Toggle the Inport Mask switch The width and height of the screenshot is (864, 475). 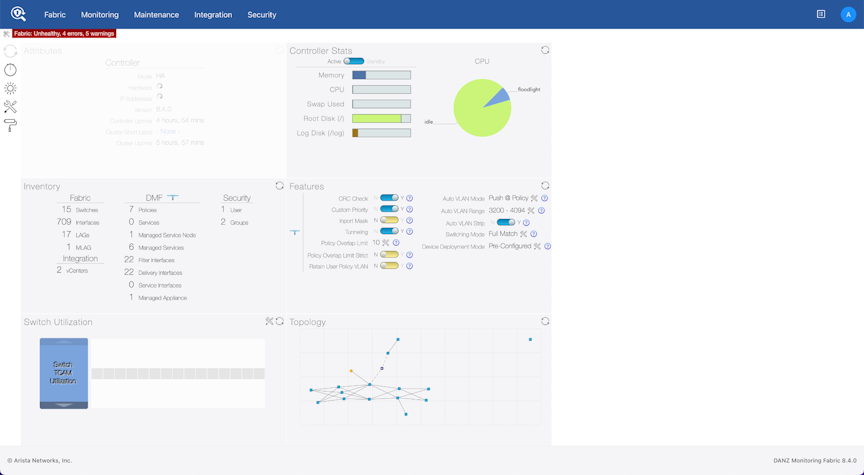pyautogui.click(x=389, y=220)
